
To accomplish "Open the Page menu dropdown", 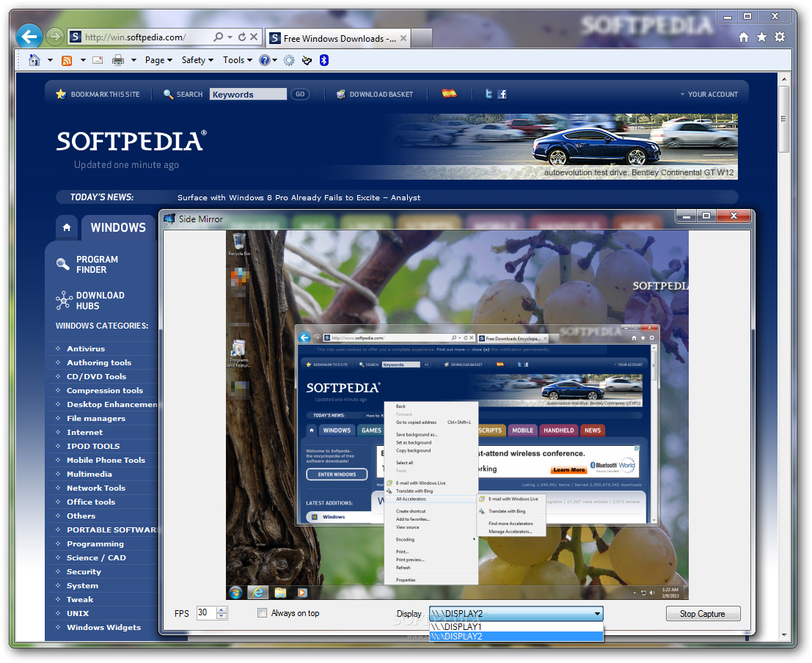I will pos(158,60).
